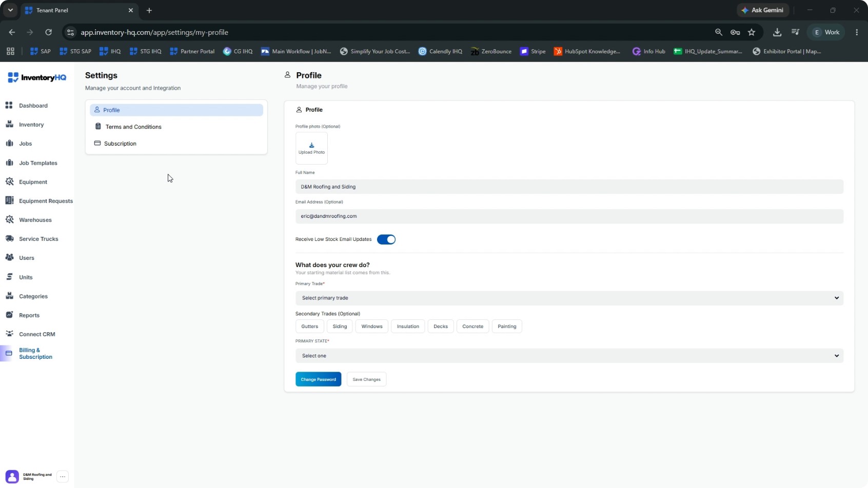The image size is (868, 488).
Task: Click the Save Changes button
Action: [x=367, y=379]
